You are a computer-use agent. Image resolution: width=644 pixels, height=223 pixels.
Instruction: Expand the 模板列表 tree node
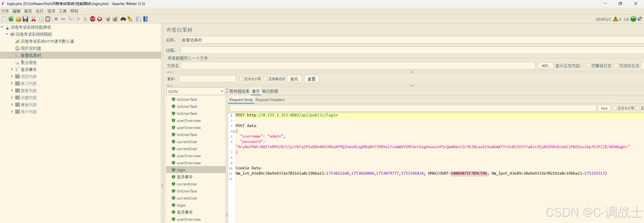click(x=12, y=105)
